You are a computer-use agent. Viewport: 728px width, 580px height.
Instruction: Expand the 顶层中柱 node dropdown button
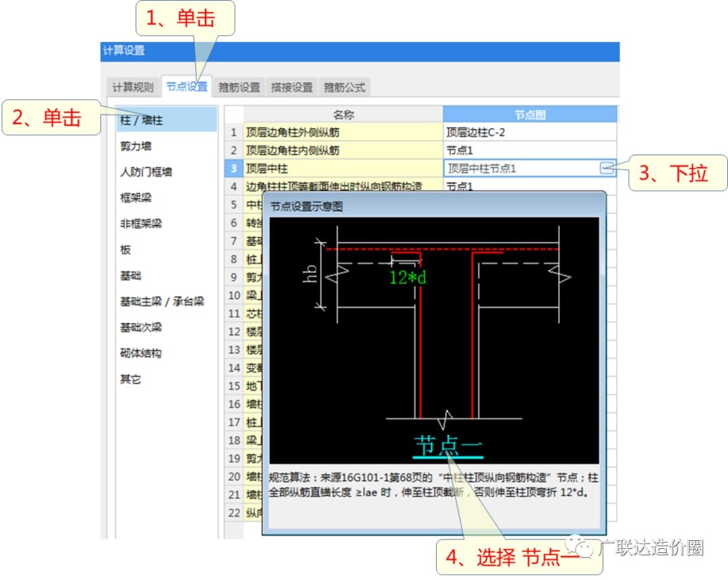click(x=607, y=169)
